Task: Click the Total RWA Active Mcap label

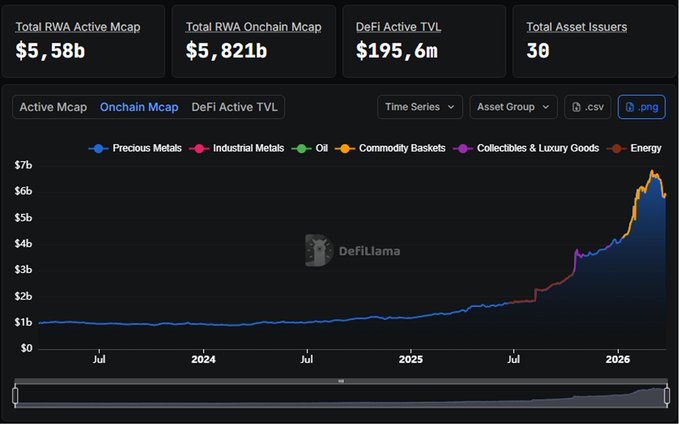Action: click(78, 27)
